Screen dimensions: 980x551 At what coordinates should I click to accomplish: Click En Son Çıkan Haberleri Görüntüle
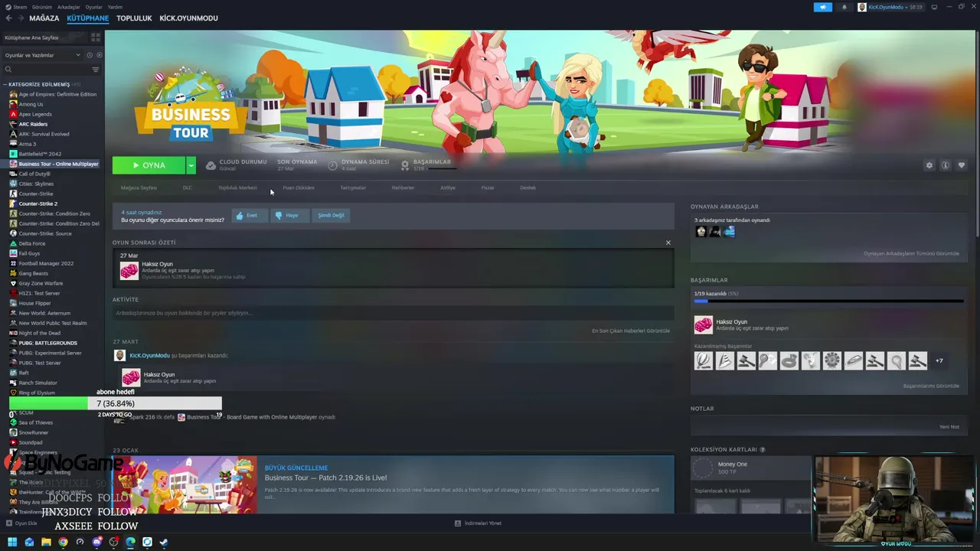pyautogui.click(x=631, y=331)
